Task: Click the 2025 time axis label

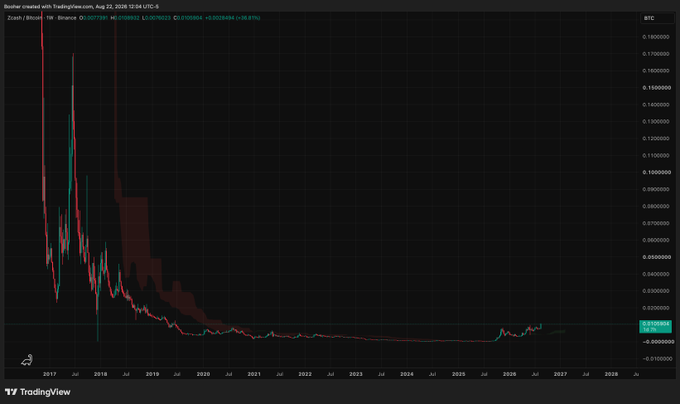Action: pos(458,374)
